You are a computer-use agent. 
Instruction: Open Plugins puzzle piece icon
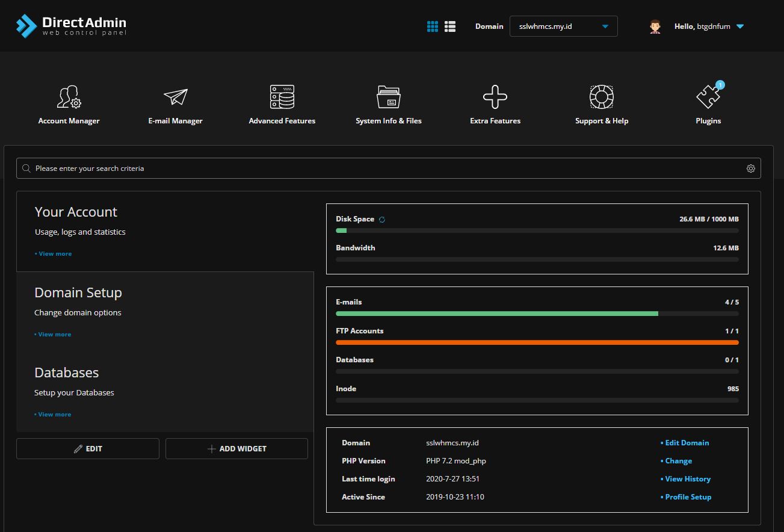click(x=708, y=97)
